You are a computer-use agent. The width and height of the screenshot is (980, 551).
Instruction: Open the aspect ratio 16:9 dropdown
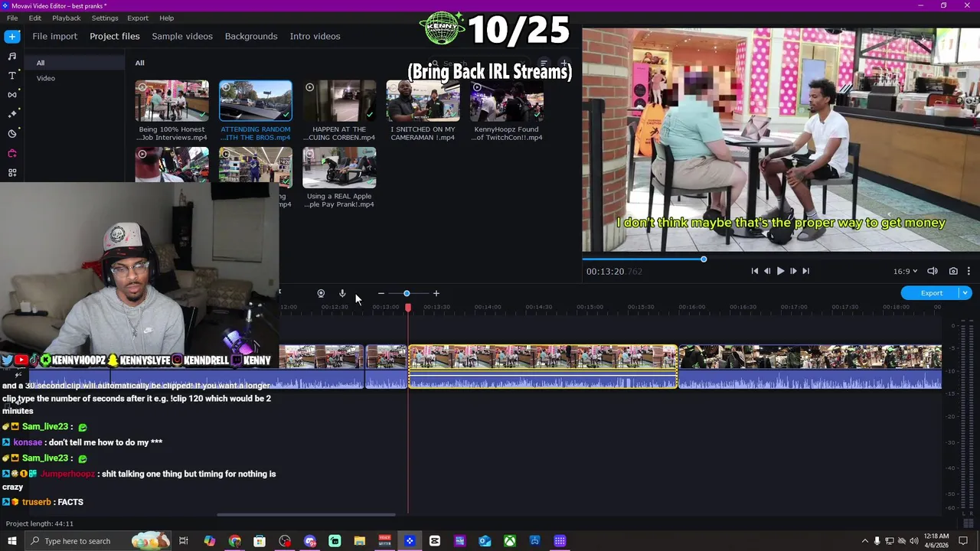coord(905,271)
